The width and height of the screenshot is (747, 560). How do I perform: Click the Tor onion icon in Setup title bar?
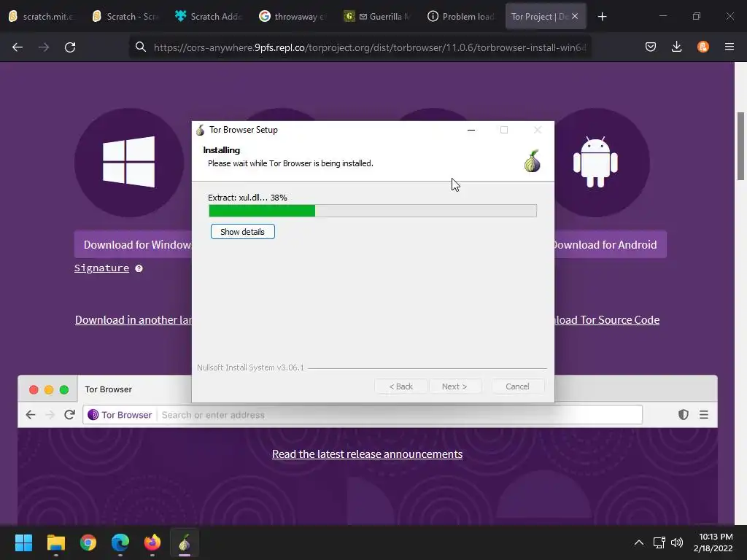point(201,130)
